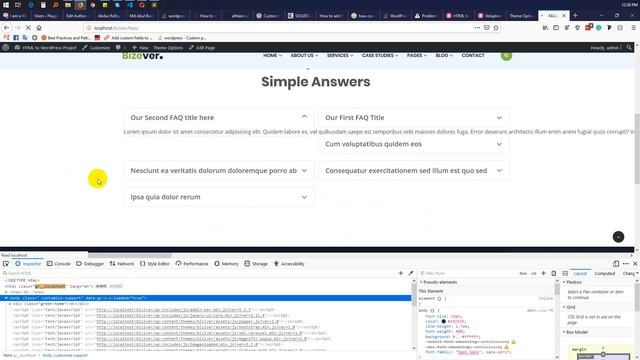Open the Library icon in Firefox toolbar
The height and width of the screenshot is (360, 640).
(545, 28)
